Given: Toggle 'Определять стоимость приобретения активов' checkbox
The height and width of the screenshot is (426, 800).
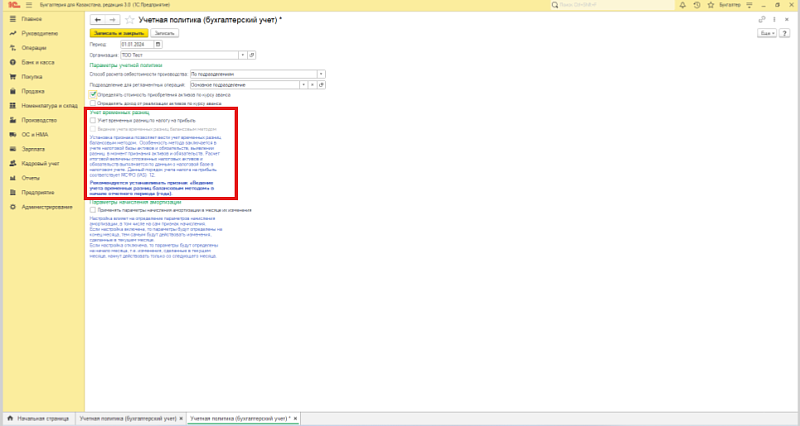Looking at the screenshot, I should (93, 94).
